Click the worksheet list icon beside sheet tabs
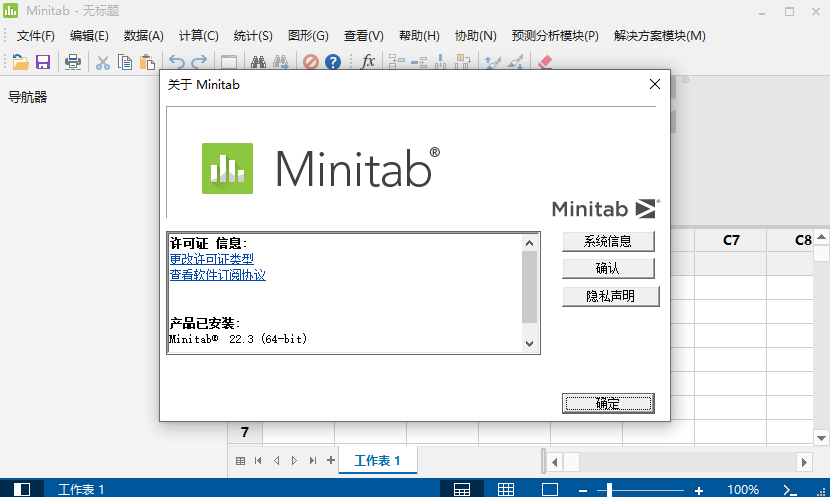The image size is (830, 497). (240, 461)
